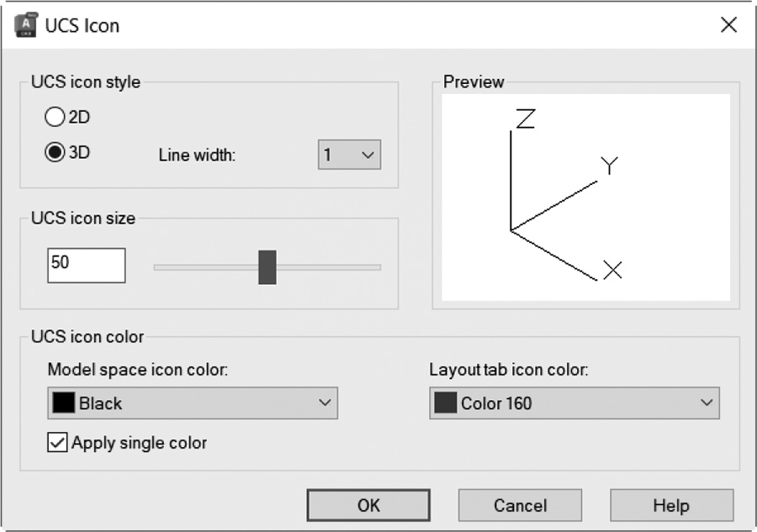
Task: Toggle the Apply single color checkbox
Action: point(57,442)
